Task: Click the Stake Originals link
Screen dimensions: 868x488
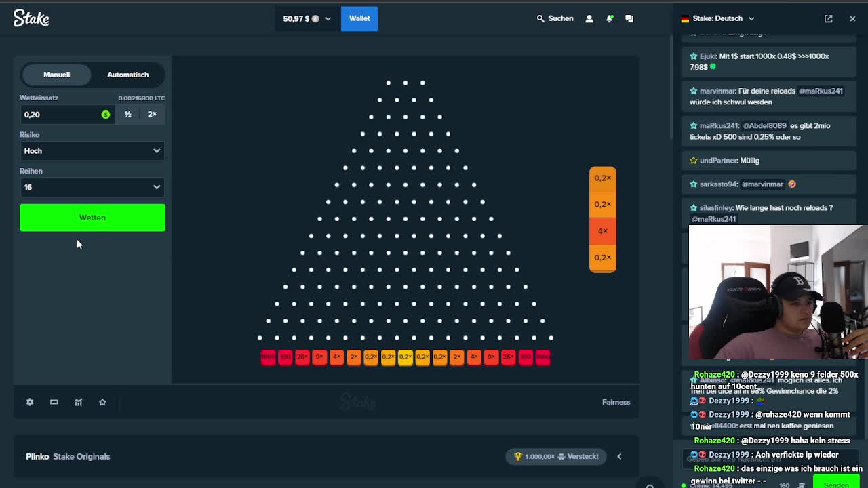Action: [81, 456]
